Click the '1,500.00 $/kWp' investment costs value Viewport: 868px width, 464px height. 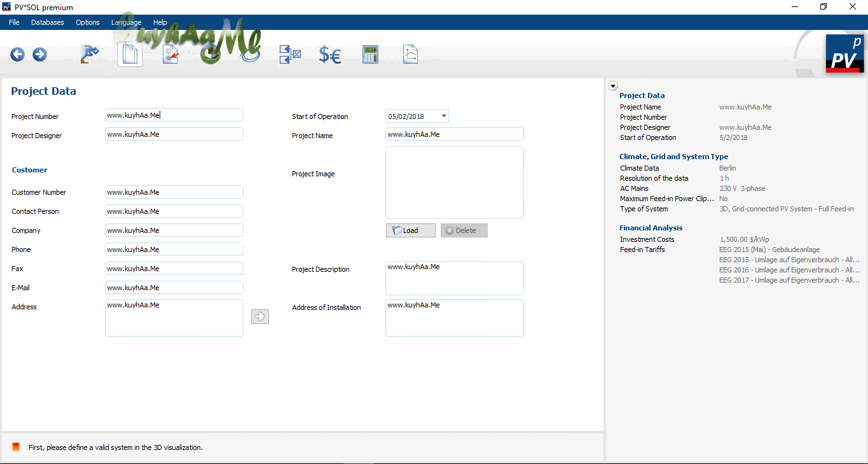coord(745,239)
